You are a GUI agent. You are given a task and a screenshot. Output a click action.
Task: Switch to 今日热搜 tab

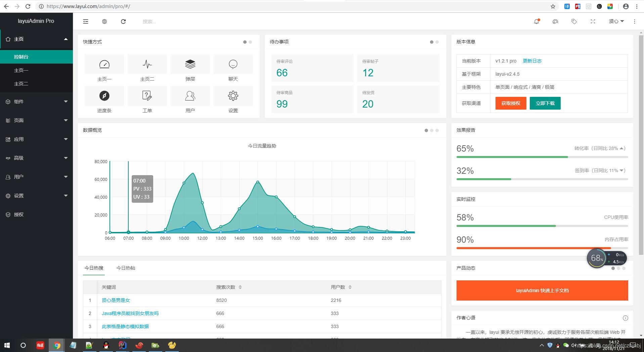tap(94, 268)
